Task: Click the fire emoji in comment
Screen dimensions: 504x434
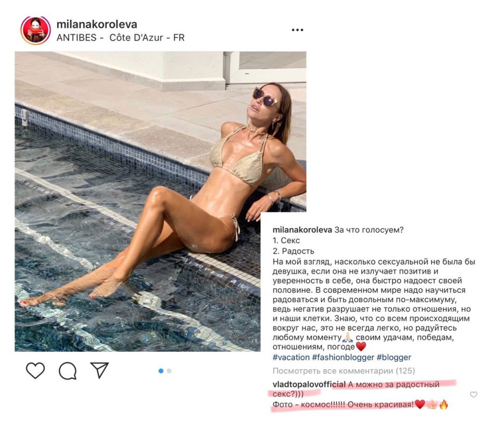Action: tap(443, 404)
